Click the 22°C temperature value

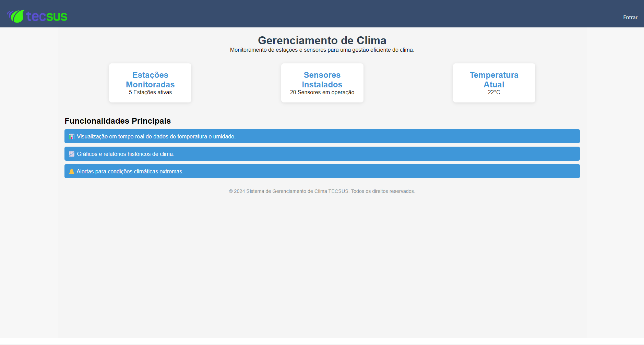pyautogui.click(x=494, y=93)
